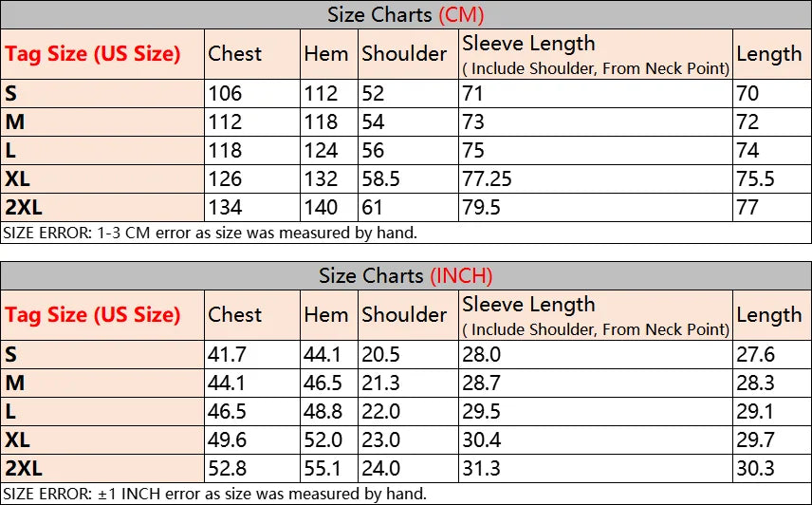Click the ±1 INCH size error note
The height and width of the screenshot is (505, 812).
tap(215, 494)
